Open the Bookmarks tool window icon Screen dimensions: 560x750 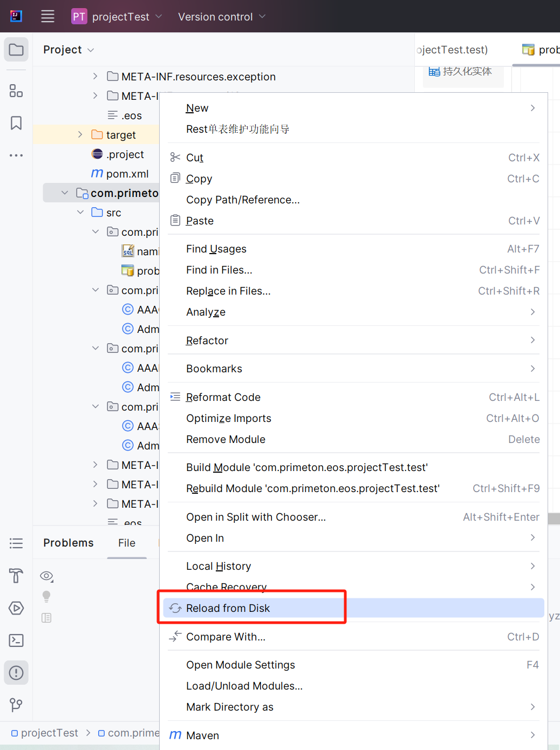tap(16, 123)
